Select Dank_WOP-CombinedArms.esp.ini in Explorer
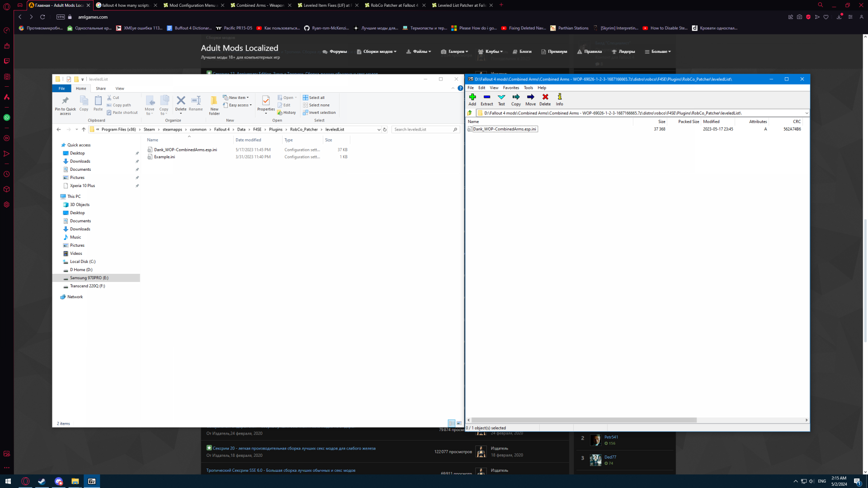Image resolution: width=868 pixels, height=488 pixels. click(x=185, y=150)
